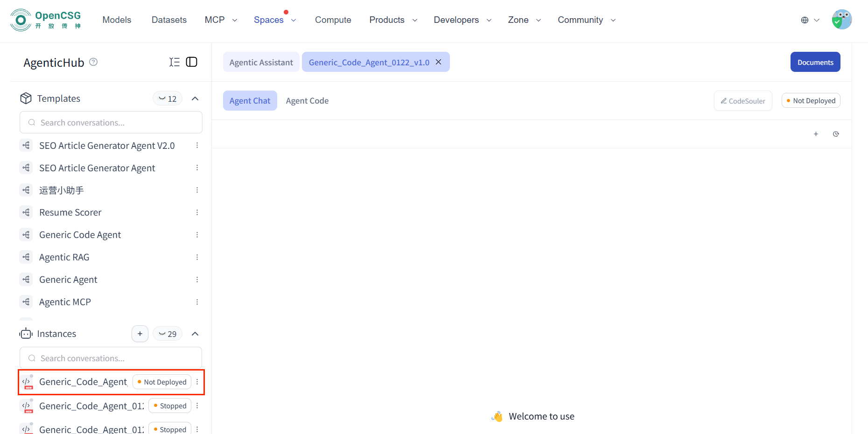Click the CodeSouler edit button
The height and width of the screenshot is (434, 868).
pyautogui.click(x=742, y=101)
